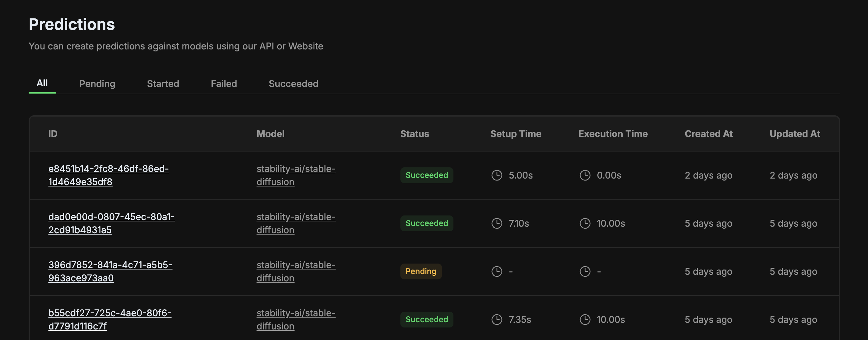Screen dimensions: 868x340
Task: Click clock icon beside 7.35s setup time
Action: 497,320
